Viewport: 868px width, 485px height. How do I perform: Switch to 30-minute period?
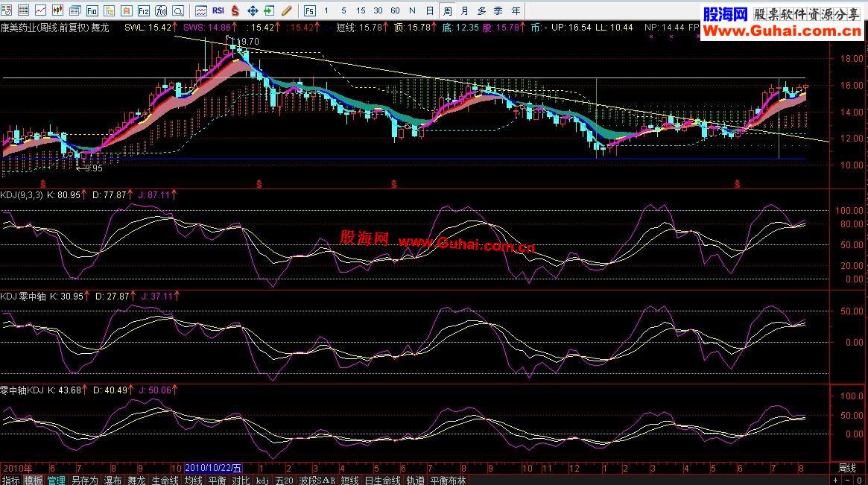378,10
